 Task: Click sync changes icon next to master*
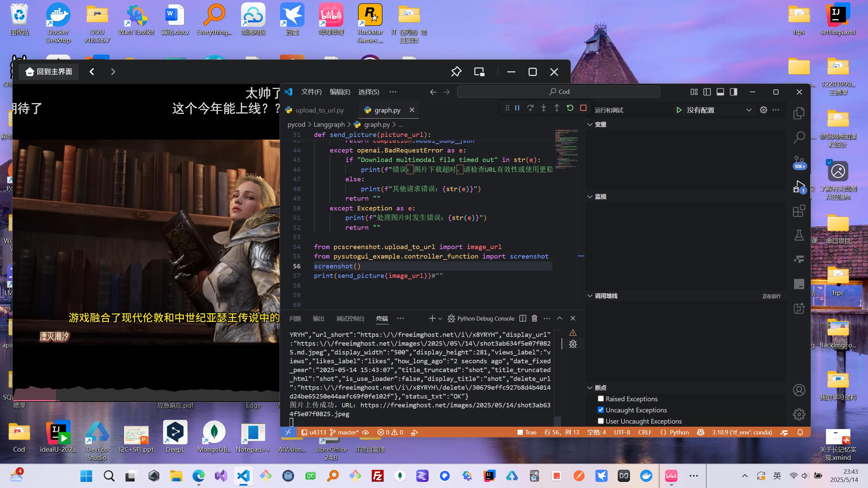pos(366,432)
